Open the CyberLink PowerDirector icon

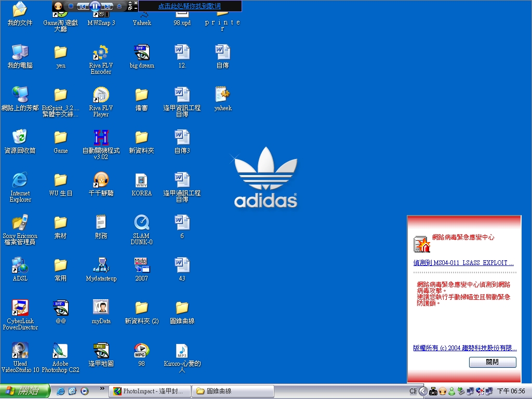click(20, 308)
